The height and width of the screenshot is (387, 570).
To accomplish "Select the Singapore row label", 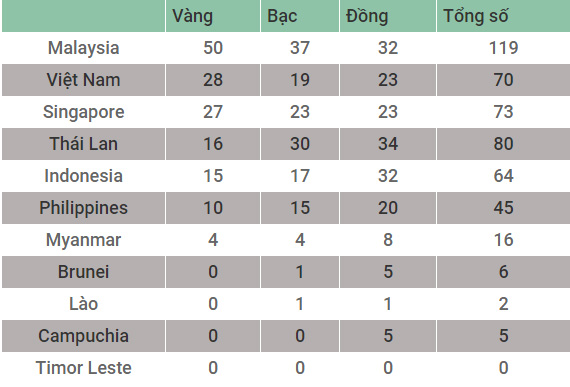I will [x=84, y=112].
